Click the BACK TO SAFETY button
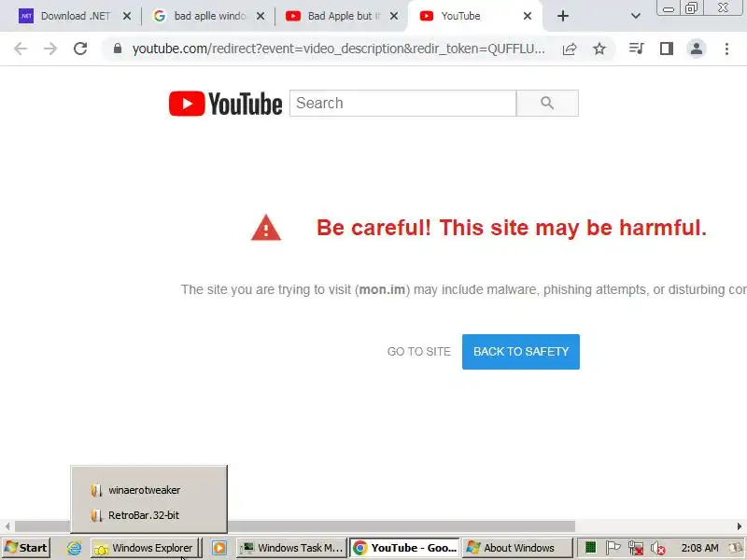The height and width of the screenshot is (560, 747). tap(521, 352)
